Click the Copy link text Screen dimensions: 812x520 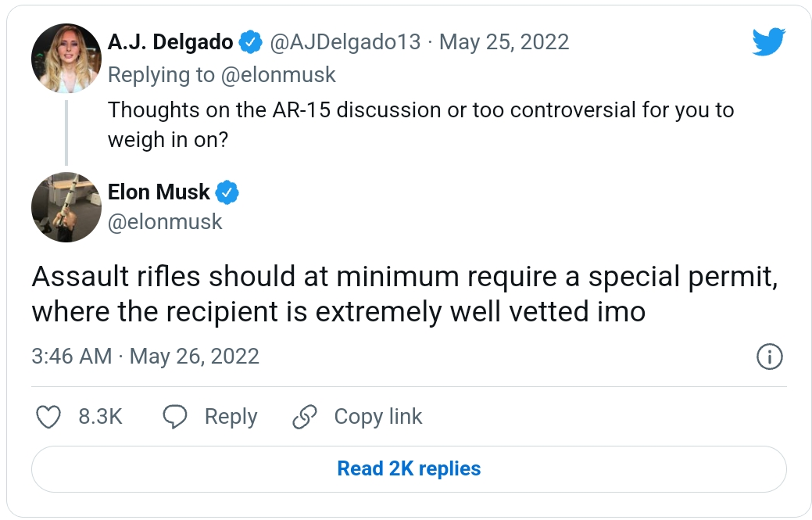378,418
